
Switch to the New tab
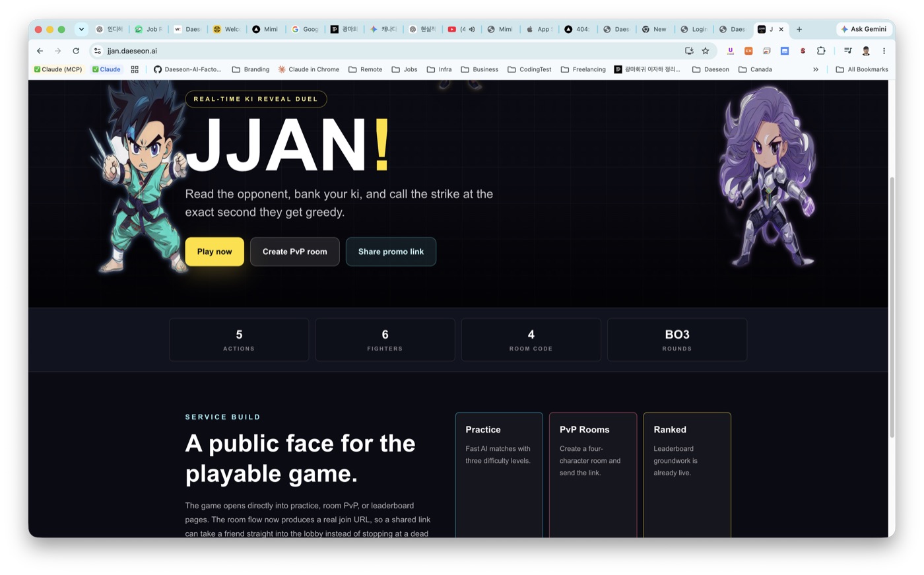(655, 29)
